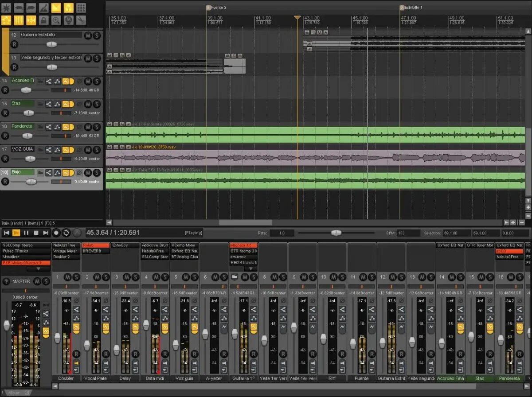Open routing icon on VOZ GUIA track
The width and height of the screenshot is (532, 397).
(x=49, y=150)
